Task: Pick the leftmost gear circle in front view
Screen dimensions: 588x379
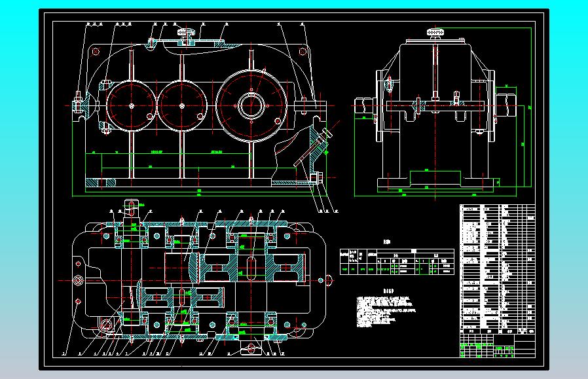Action: (131, 106)
